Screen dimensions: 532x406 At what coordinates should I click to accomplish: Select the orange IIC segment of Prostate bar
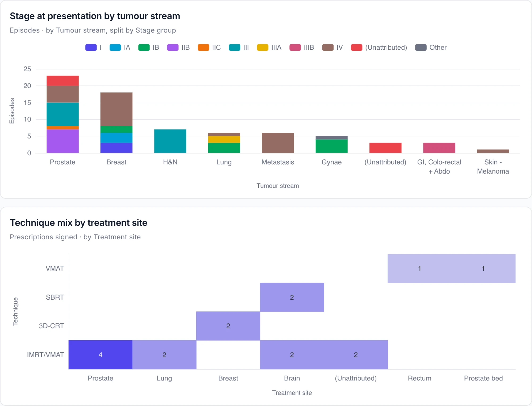click(x=63, y=128)
